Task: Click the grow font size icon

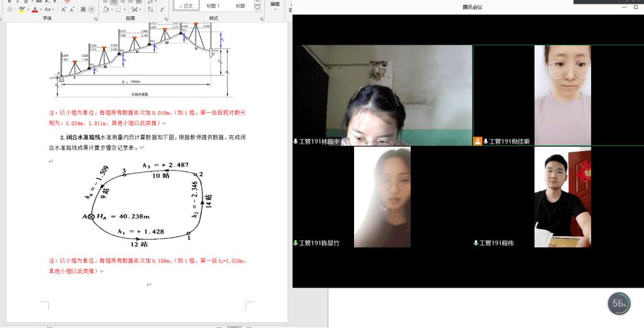Action: tap(64, 9)
